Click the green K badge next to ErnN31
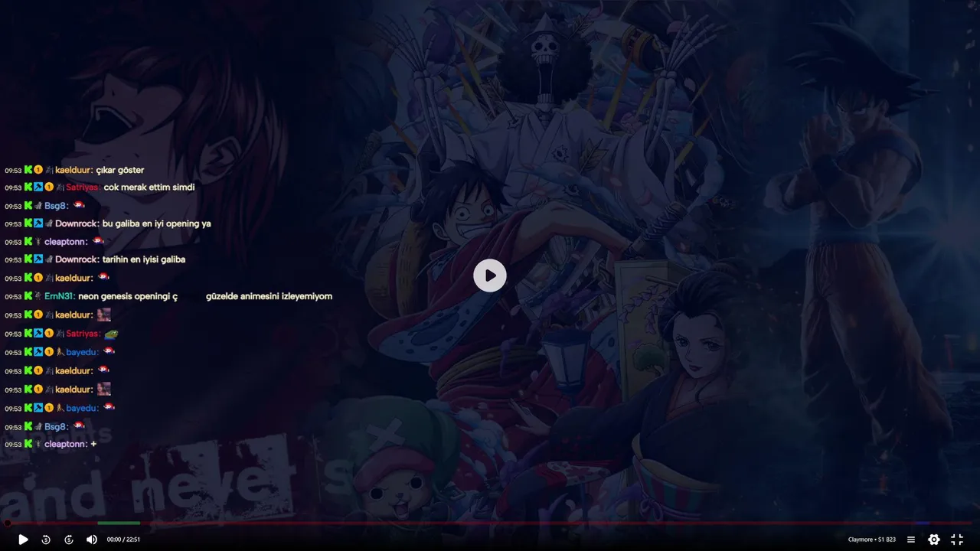This screenshot has height=551, width=980. (x=28, y=295)
